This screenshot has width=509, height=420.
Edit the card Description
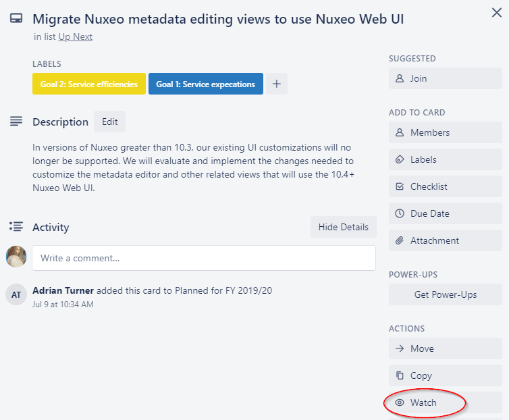(x=110, y=122)
